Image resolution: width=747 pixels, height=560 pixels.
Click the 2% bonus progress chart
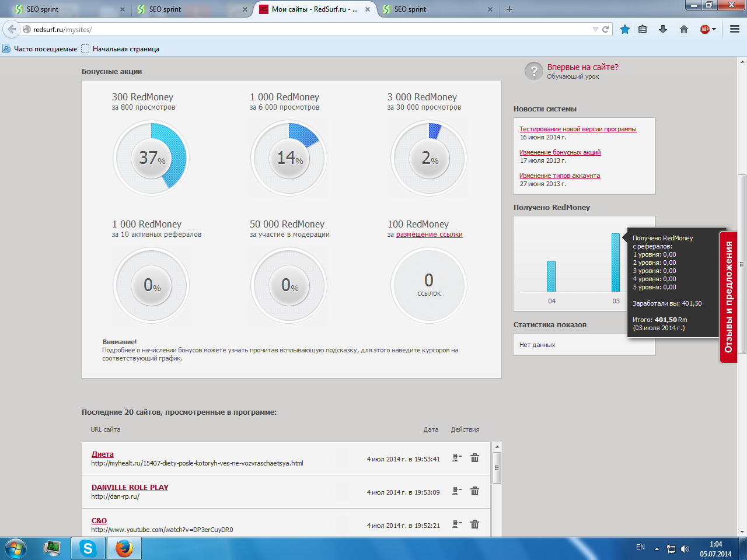coord(429,158)
